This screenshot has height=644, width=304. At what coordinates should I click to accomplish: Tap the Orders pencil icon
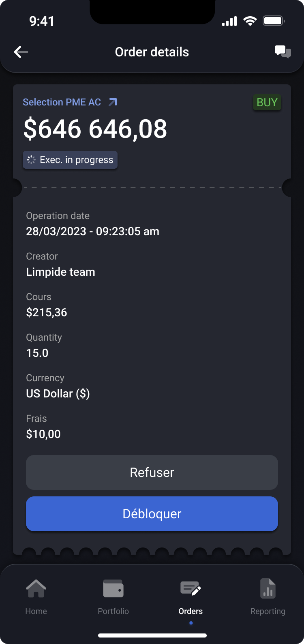pyautogui.click(x=191, y=588)
